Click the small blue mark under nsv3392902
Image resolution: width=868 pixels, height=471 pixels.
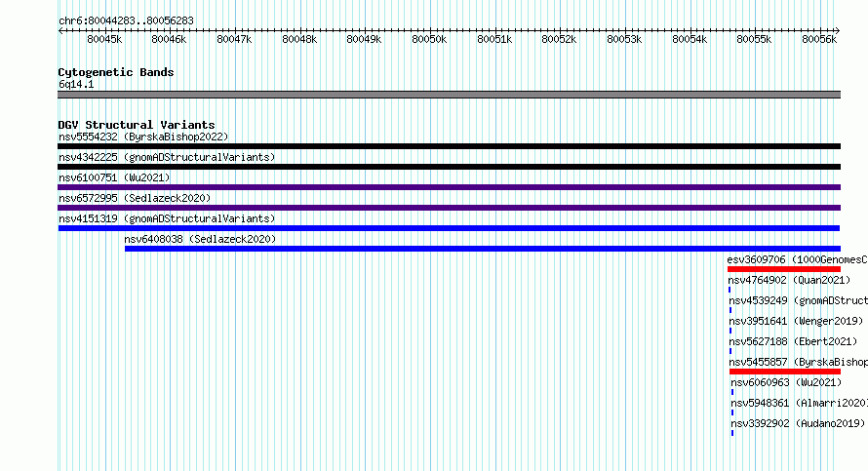(x=732, y=433)
